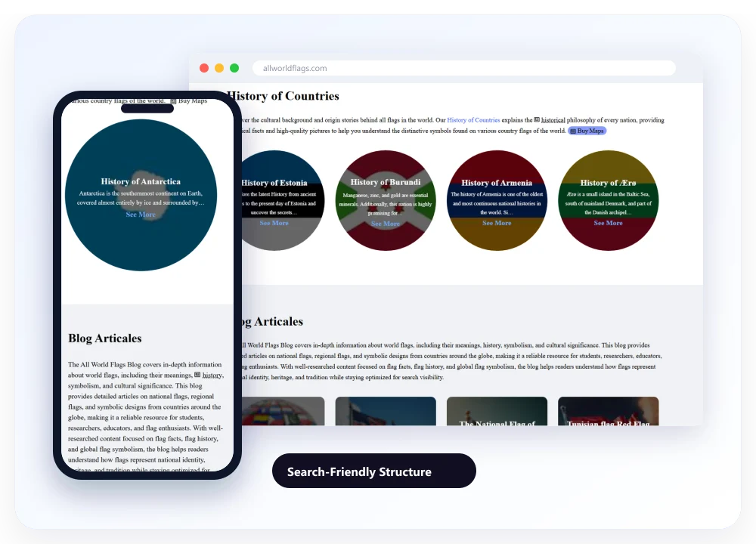Click the red window dot in browser mockup
Screen dimensions: 756x544
pos(204,68)
